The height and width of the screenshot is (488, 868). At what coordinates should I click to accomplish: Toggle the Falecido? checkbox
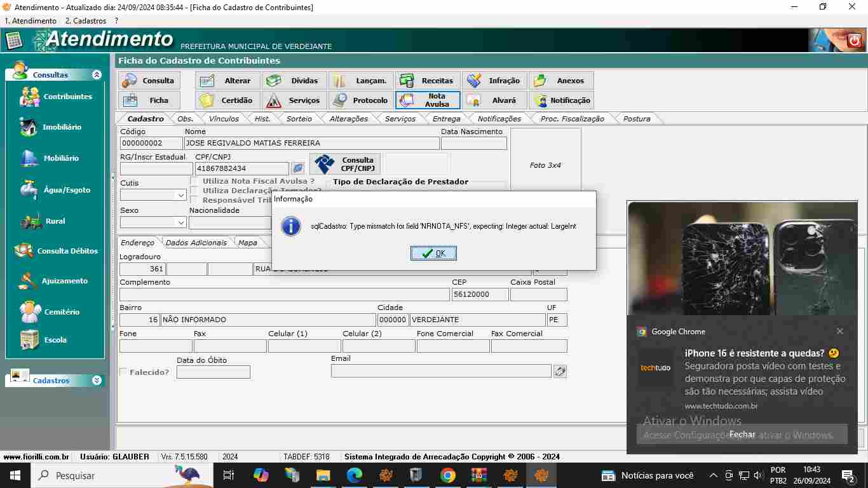[124, 372]
